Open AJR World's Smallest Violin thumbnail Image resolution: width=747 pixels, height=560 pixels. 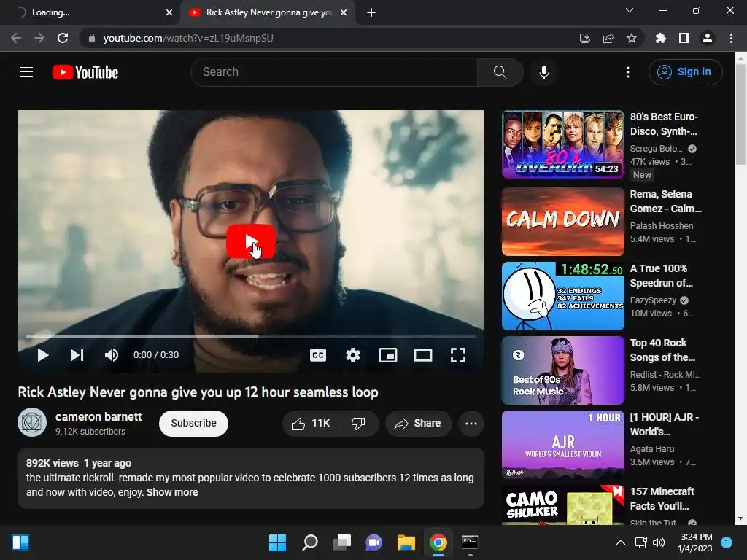[x=562, y=444]
